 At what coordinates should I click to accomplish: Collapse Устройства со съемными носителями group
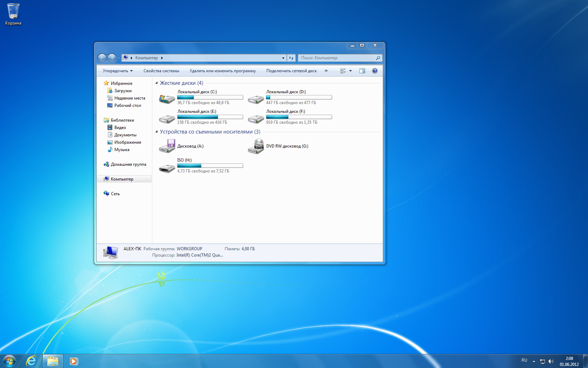pyautogui.click(x=156, y=132)
